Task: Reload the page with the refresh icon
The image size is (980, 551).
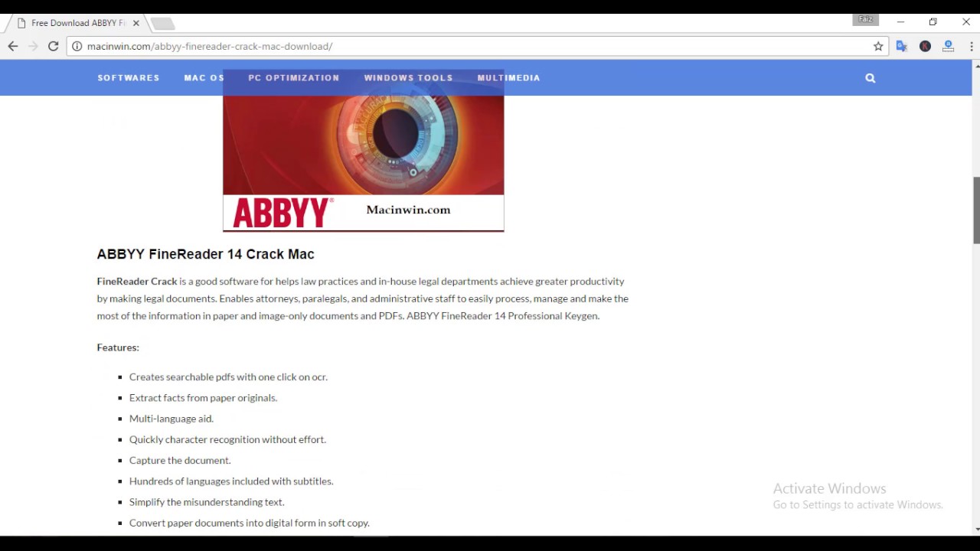Action: tap(53, 46)
